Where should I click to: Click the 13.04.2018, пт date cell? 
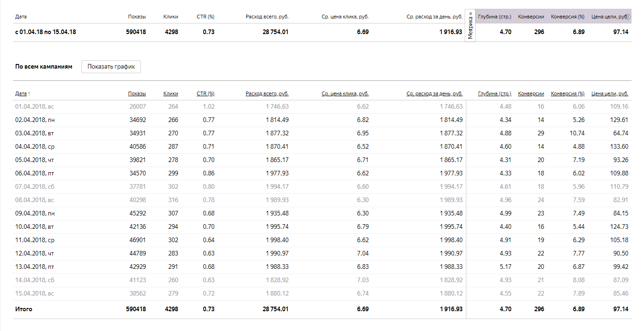[x=35, y=267]
